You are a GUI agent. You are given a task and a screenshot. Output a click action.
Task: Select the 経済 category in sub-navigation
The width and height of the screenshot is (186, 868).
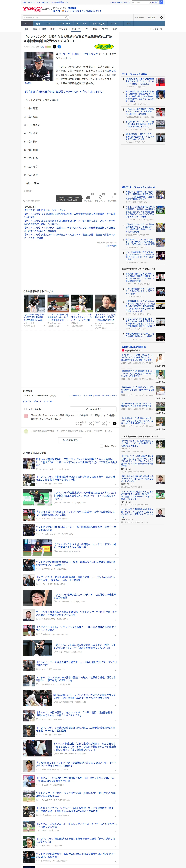[x=52, y=29]
